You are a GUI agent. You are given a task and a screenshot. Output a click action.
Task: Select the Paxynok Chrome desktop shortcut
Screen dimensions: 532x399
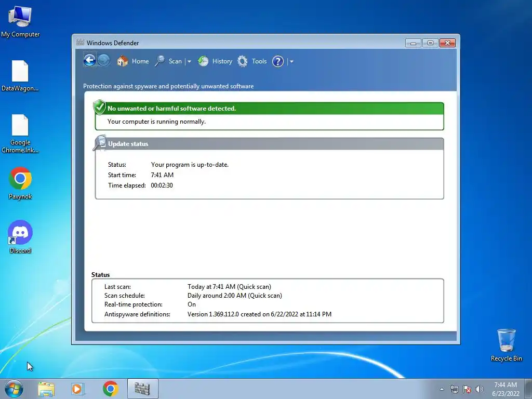coord(20,183)
